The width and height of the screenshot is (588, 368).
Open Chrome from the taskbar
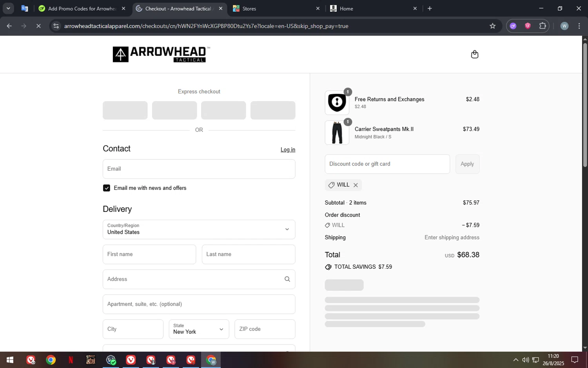51,360
